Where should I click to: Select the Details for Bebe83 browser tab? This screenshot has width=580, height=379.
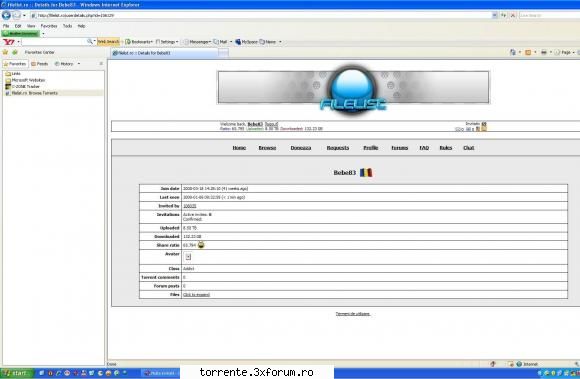pos(164,53)
